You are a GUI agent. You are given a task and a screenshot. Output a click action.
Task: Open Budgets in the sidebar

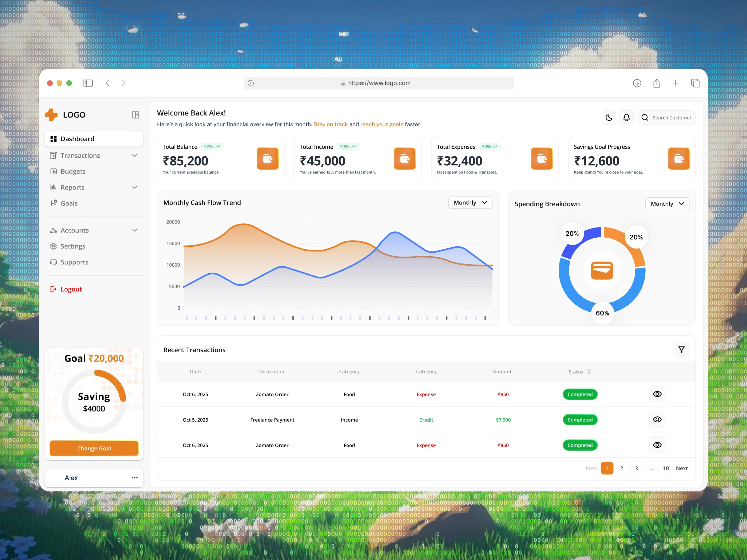(x=94, y=171)
